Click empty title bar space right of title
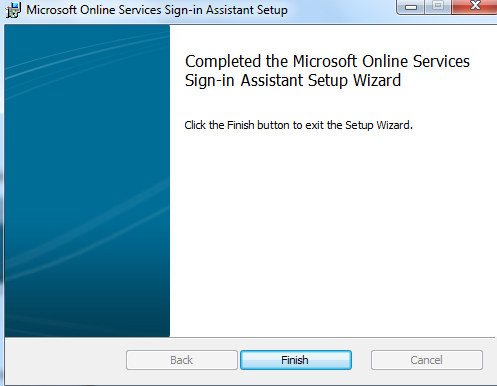 pyautogui.click(x=342, y=10)
